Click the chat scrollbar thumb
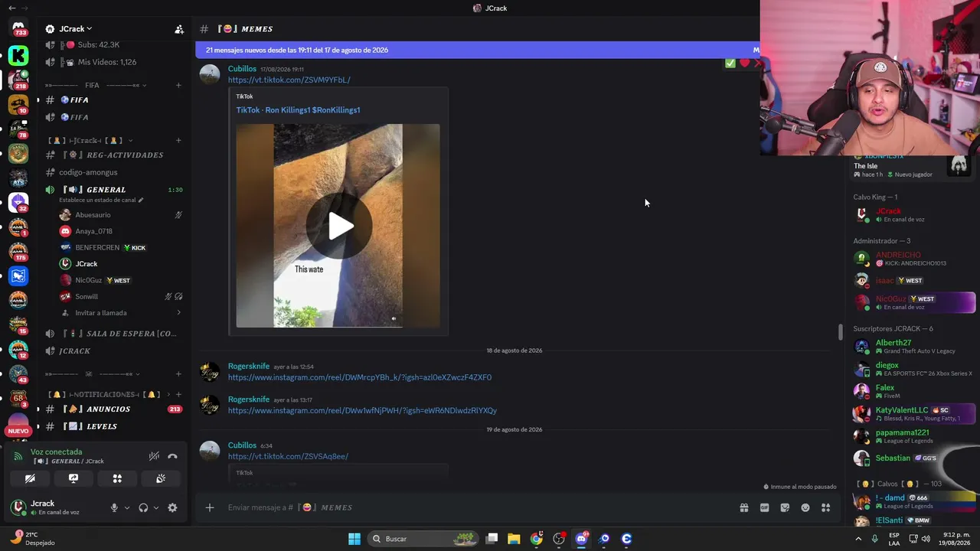 (840, 332)
